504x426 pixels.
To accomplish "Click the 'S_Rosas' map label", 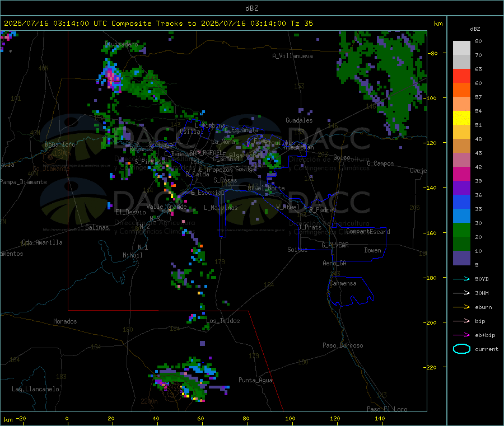I will tap(225, 180).
